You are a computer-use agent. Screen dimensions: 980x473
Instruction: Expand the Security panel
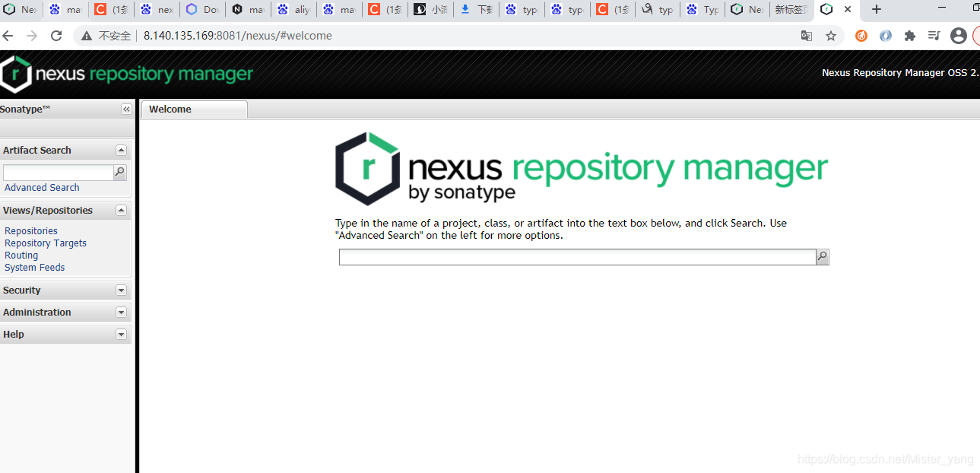[x=121, y=290]
